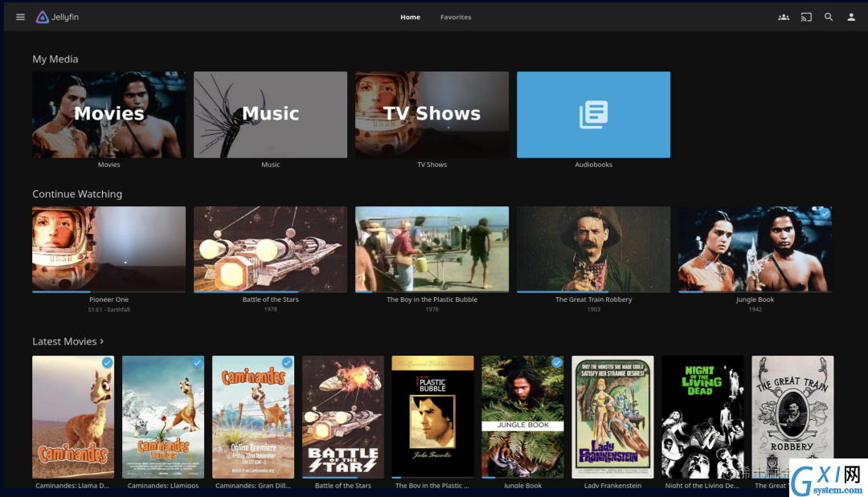Open the Caminandes: Llama Drama poster

click(x=73, y=417)
